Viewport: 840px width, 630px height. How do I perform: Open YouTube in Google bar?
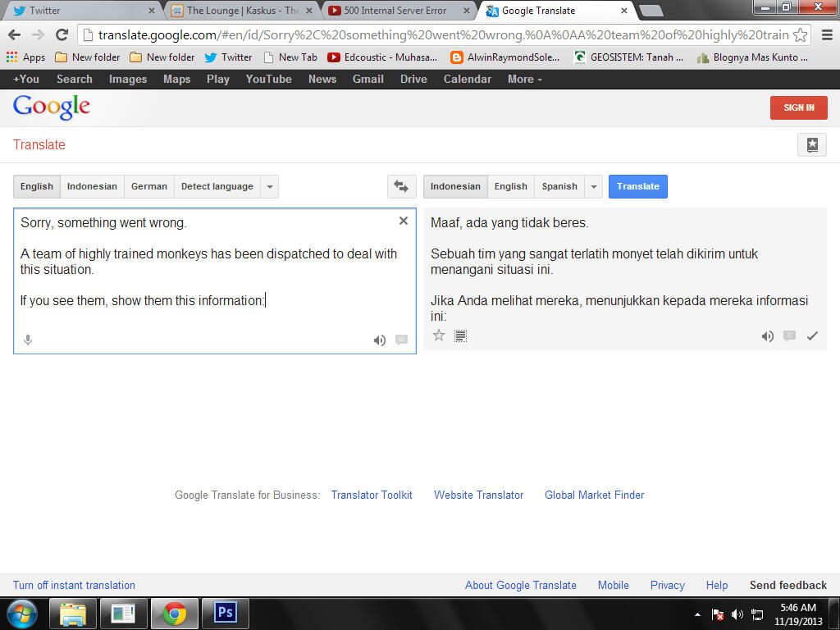[x=268, y=80]
